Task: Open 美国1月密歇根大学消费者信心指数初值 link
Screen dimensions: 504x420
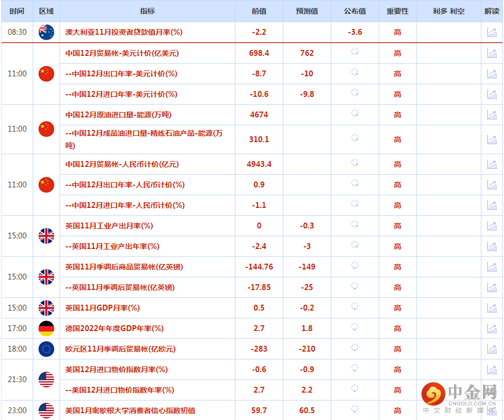Action: coord(130,411)
